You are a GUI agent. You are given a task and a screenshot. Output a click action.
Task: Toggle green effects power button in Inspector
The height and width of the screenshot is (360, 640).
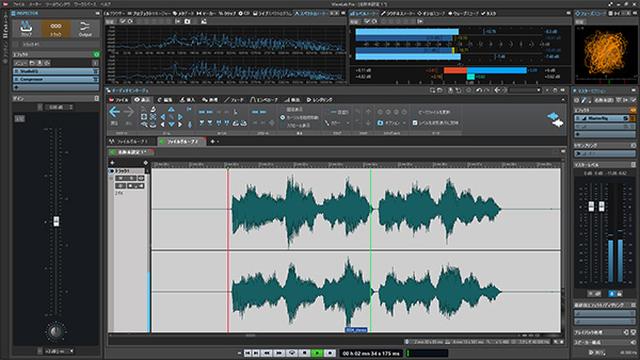96,54
